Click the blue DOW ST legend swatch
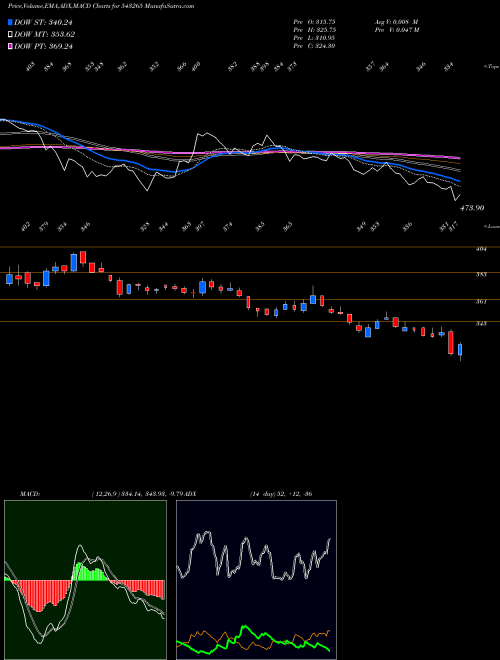The width and height of the screenshot is (500, 660). (x=10, y=22)
